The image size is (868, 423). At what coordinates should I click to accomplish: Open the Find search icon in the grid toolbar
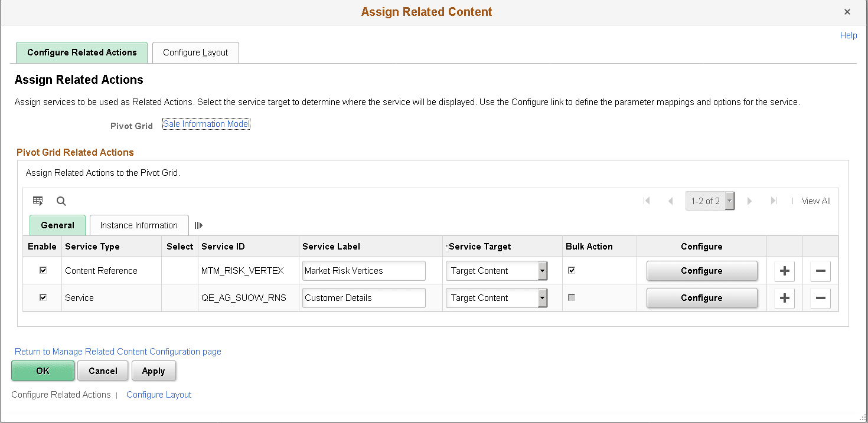point(61,201)
